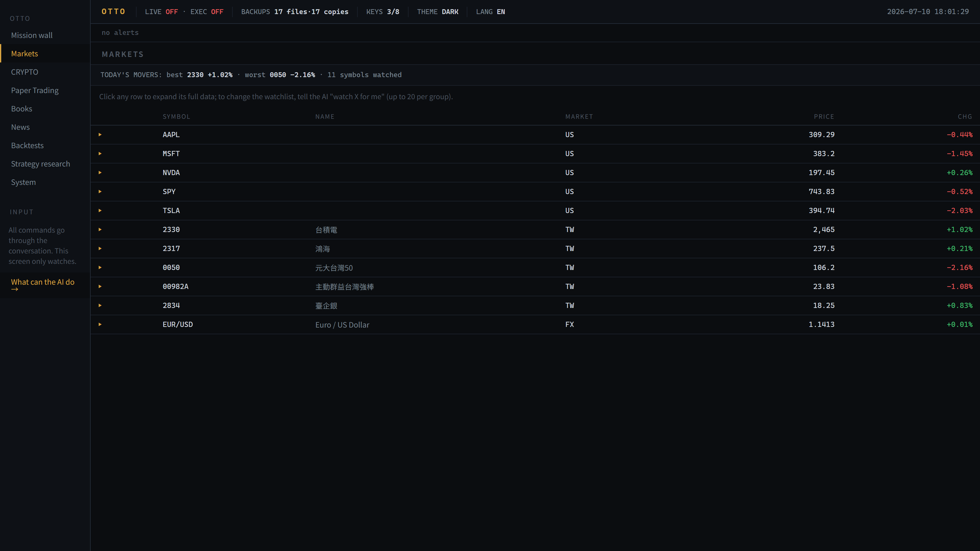
Task: Expand the 00982A row triangle
Action: (100, 287)
